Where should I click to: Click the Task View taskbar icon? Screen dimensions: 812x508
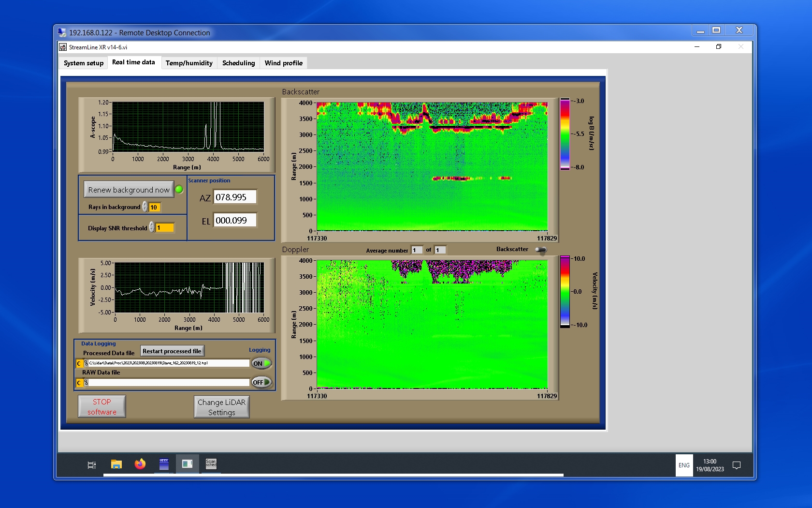coord(91,465)
